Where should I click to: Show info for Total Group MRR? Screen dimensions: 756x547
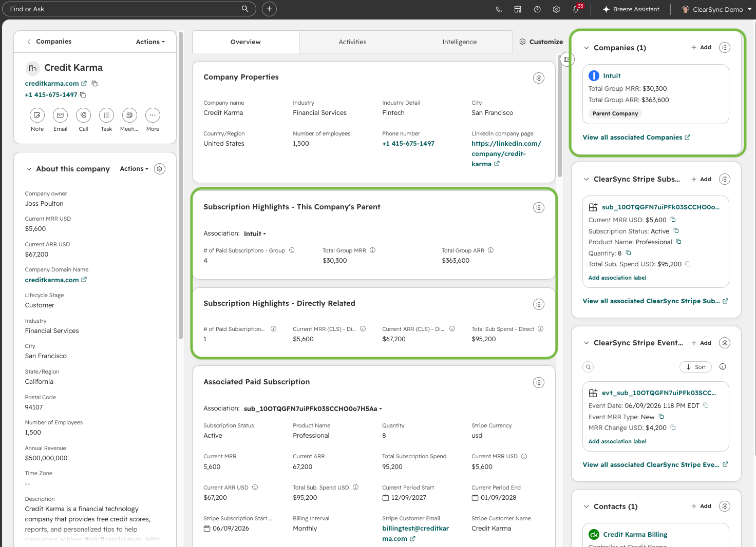(373, 250)
